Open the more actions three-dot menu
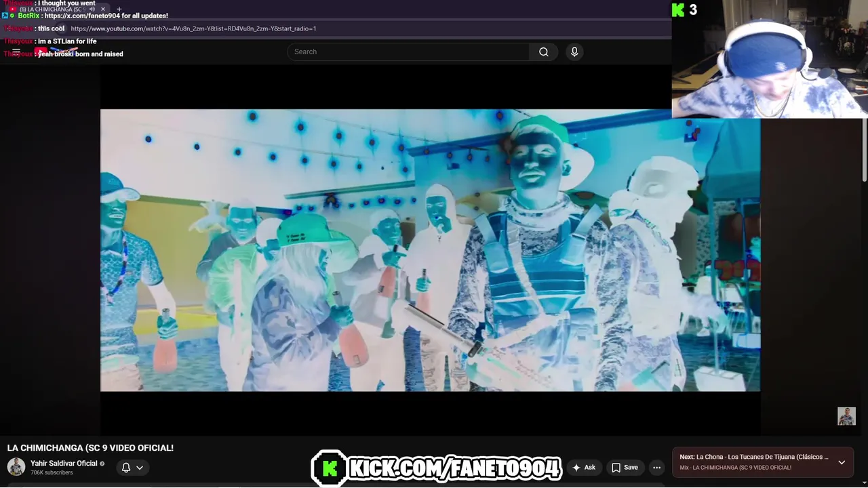The width and height of the screenshot is (868, 488). pos(656,468)
